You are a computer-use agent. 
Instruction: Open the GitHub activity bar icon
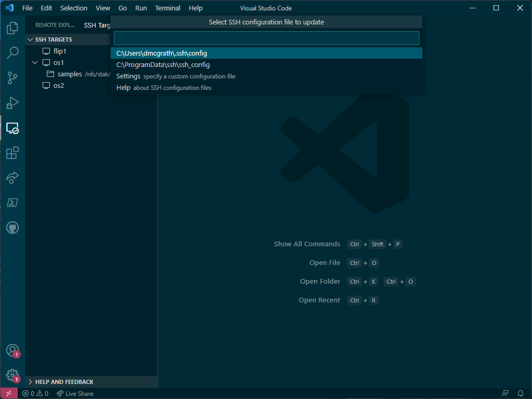coord(12,228)
